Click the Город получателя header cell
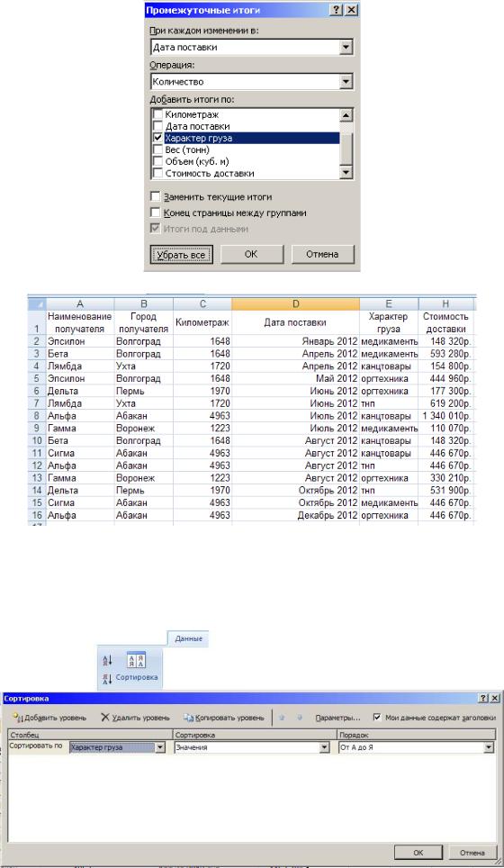The width and height of the screenshot is (504, 868). [x=144, y=322]
